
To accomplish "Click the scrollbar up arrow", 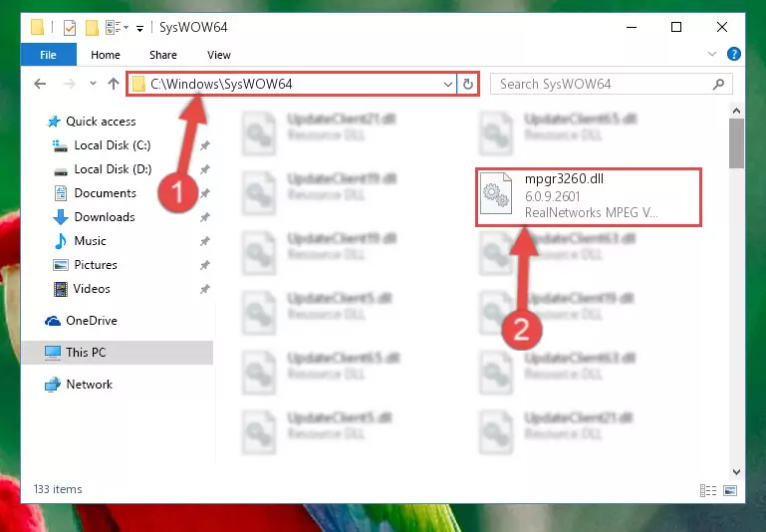I will tap(737, 111).
